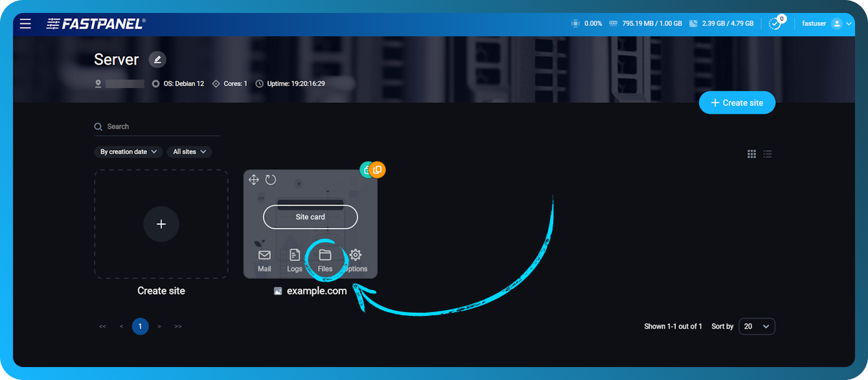Open the By creation date sort dropdown
This screenshot has height=380, width=868.
click(x=128, y=151)
